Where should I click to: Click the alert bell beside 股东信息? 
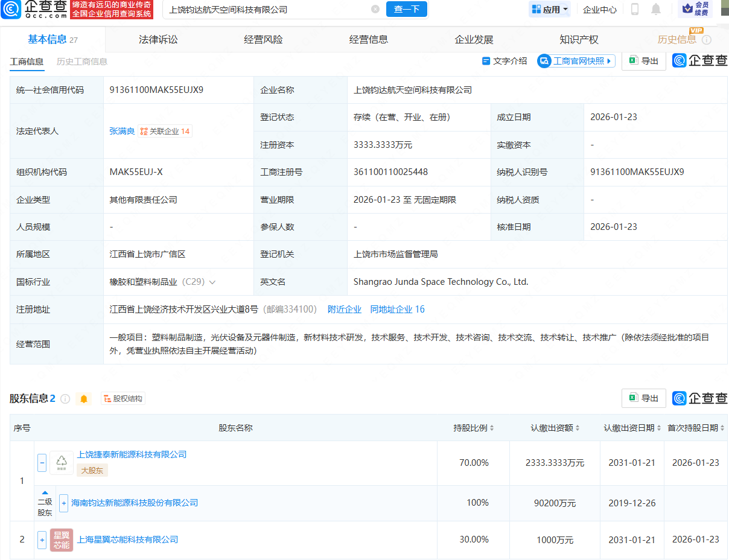point(84,399)
